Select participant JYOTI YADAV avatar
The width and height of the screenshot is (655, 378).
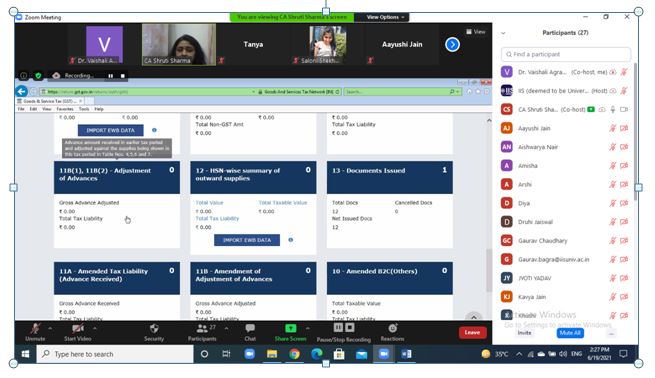pyautogui.click(x=507, y=278)
